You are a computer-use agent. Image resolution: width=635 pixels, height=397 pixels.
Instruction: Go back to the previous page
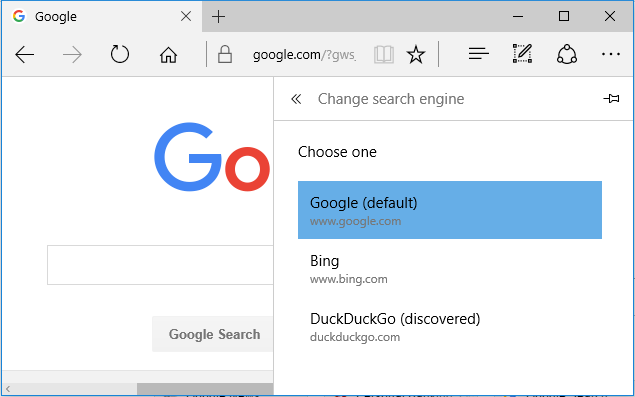point(24,54)
